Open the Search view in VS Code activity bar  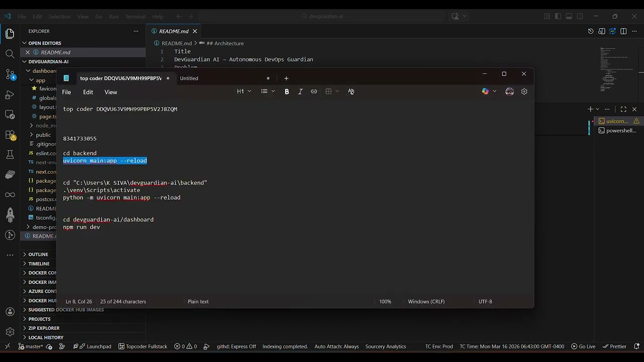pyautogui.click(x=10, y=54)
